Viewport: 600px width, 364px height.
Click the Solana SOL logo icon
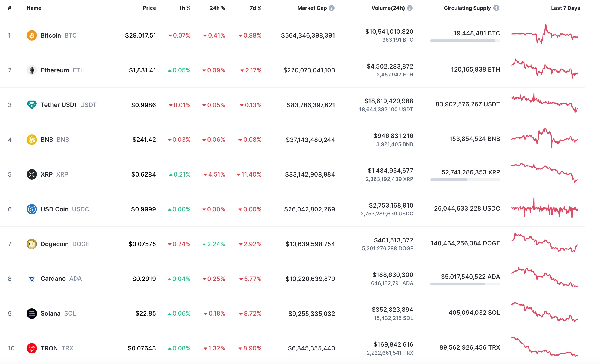pyautogui.click(x=32, y=313)
